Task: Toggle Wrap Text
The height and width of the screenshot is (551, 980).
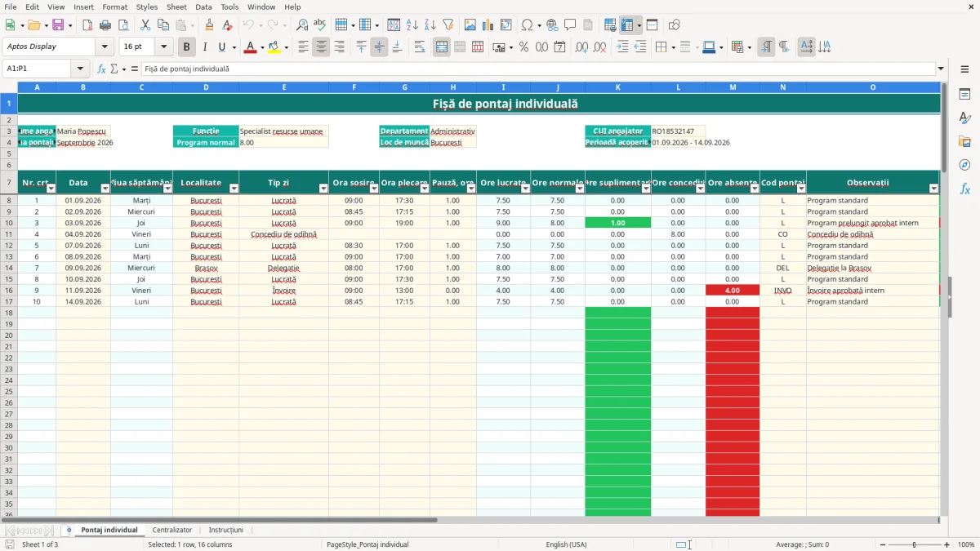Action: pyautogui.click(x=420, y=47)
